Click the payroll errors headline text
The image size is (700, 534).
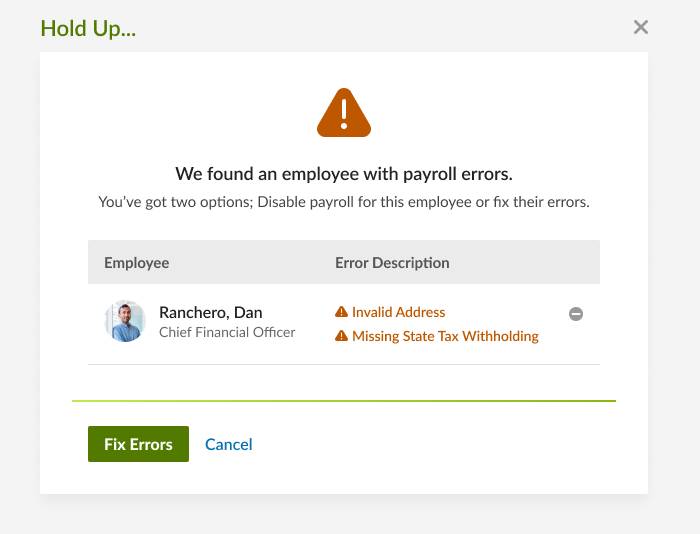tap(344, 174)
